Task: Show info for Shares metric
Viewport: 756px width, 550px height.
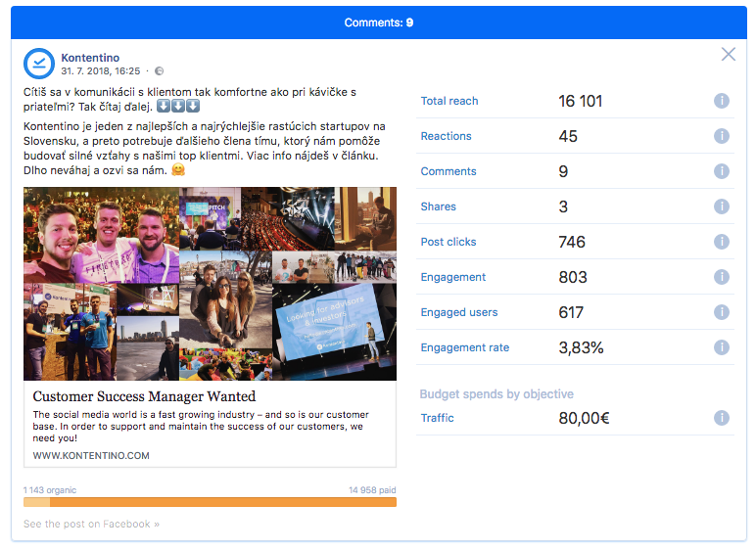Action: coord(722,206)
